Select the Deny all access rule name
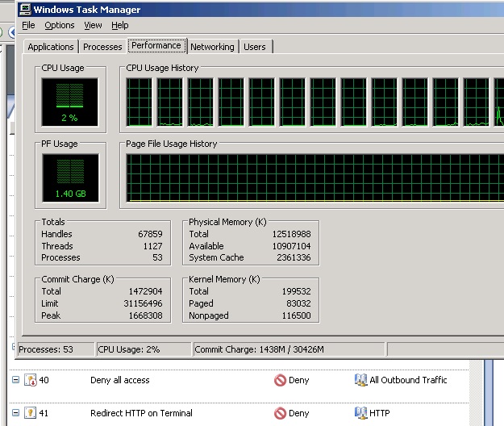 click(120, 380)
